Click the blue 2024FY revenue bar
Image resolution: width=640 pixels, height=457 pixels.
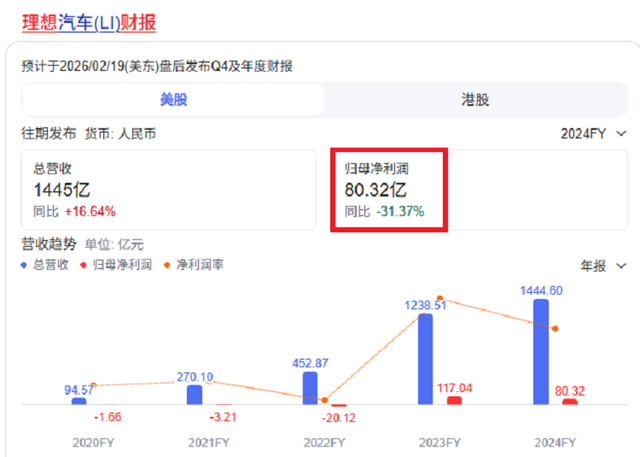tap(541, 351)
